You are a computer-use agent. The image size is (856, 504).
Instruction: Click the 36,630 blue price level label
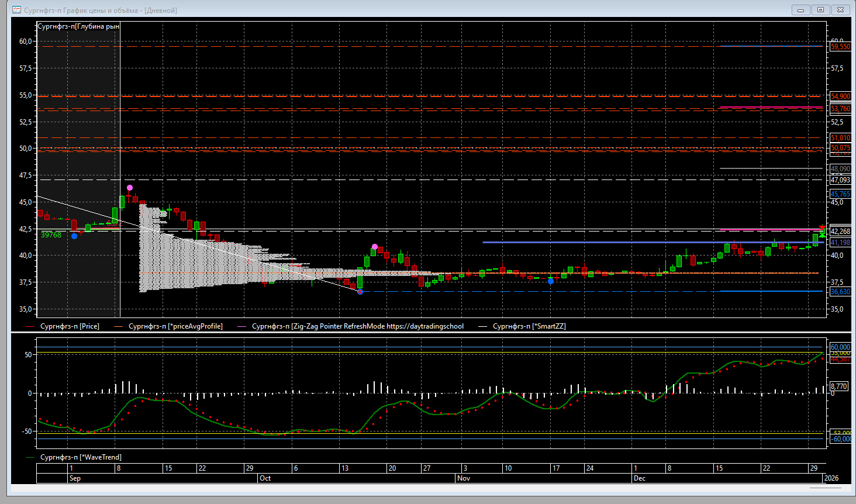click(840, 292)
